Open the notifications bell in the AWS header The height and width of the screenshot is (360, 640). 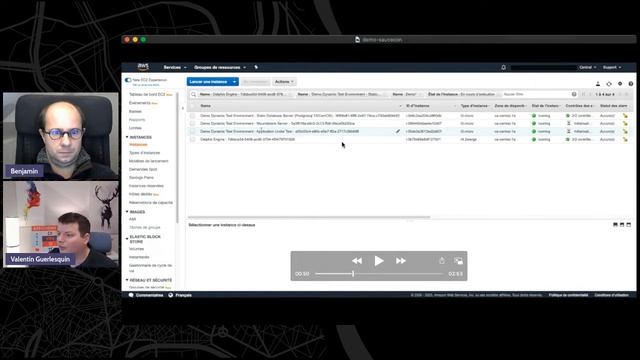click(x=503, y=67)
